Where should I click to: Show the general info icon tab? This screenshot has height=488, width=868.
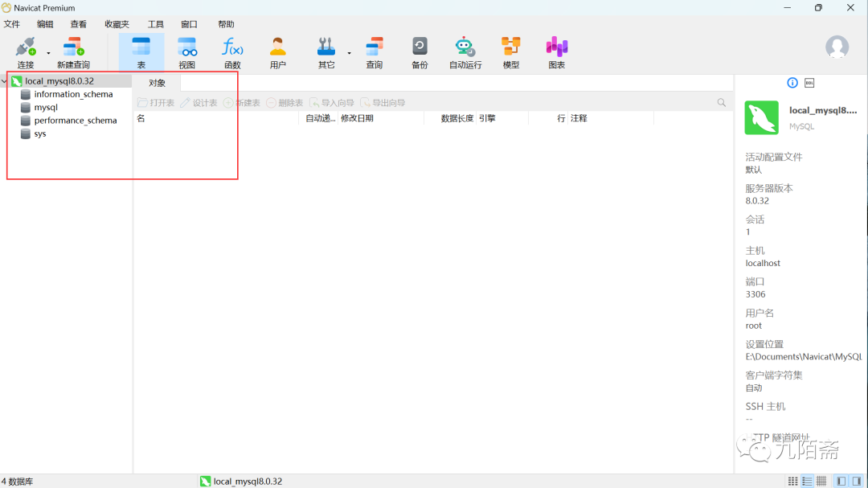pyautogui.click(x=792, y=83)
